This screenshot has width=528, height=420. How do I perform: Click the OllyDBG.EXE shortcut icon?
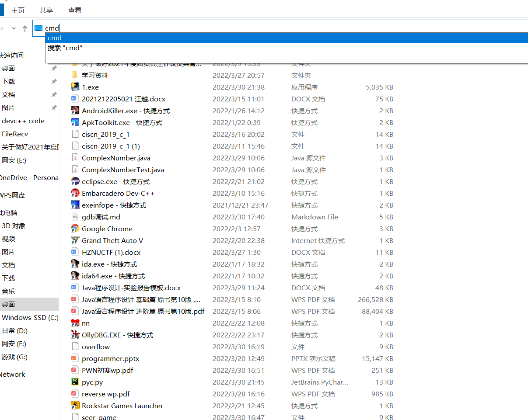(x=75, y=335)
